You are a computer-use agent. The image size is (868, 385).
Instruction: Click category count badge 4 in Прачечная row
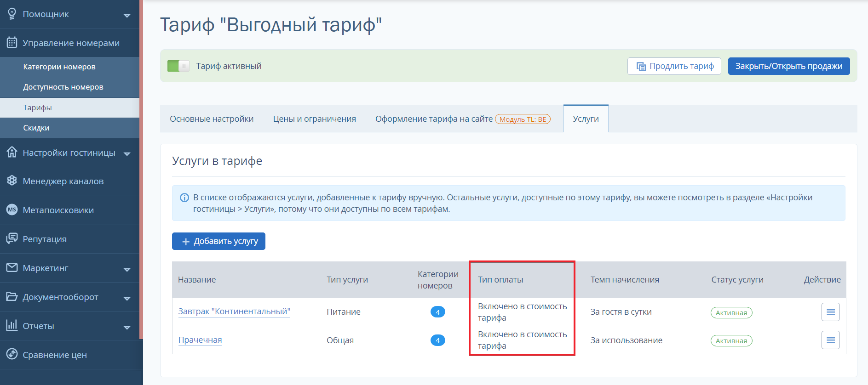click(437, 340)
